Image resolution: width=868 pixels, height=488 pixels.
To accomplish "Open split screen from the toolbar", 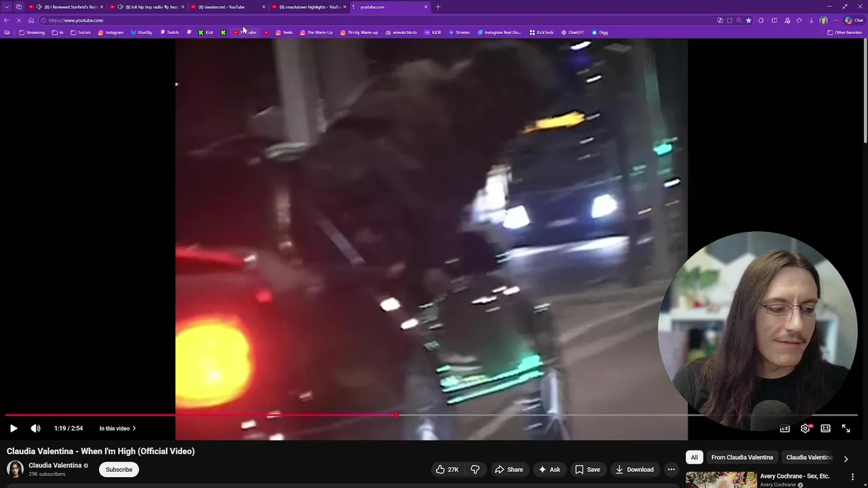I will click(x=774, y=20).
